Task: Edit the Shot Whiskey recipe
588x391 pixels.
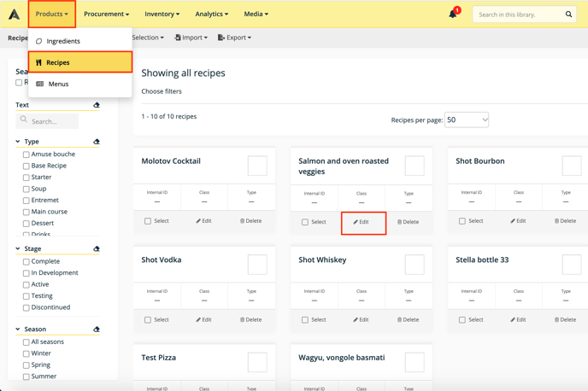Action: click(362, 320)
